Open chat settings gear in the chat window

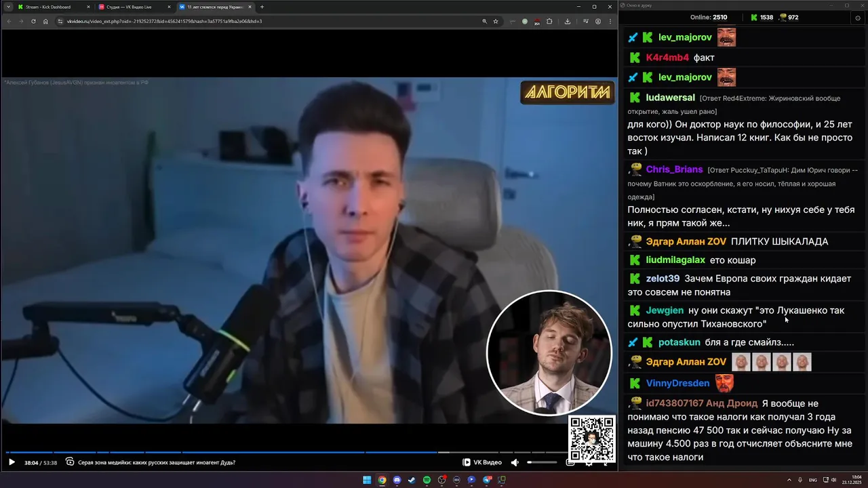pyautogui.click(x=858, y=18)
